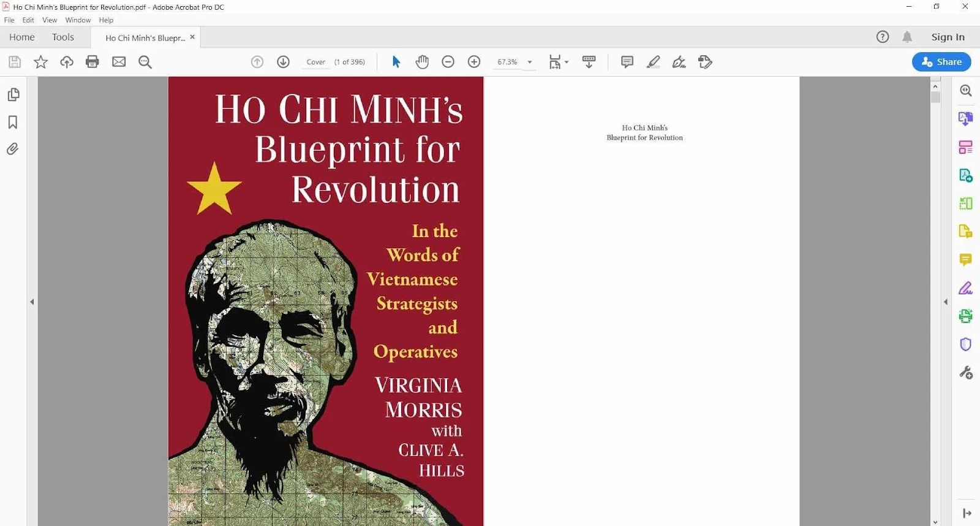Screen dimensions: 980x526
Task: Switch to the Tools tab
Action: 63,37
